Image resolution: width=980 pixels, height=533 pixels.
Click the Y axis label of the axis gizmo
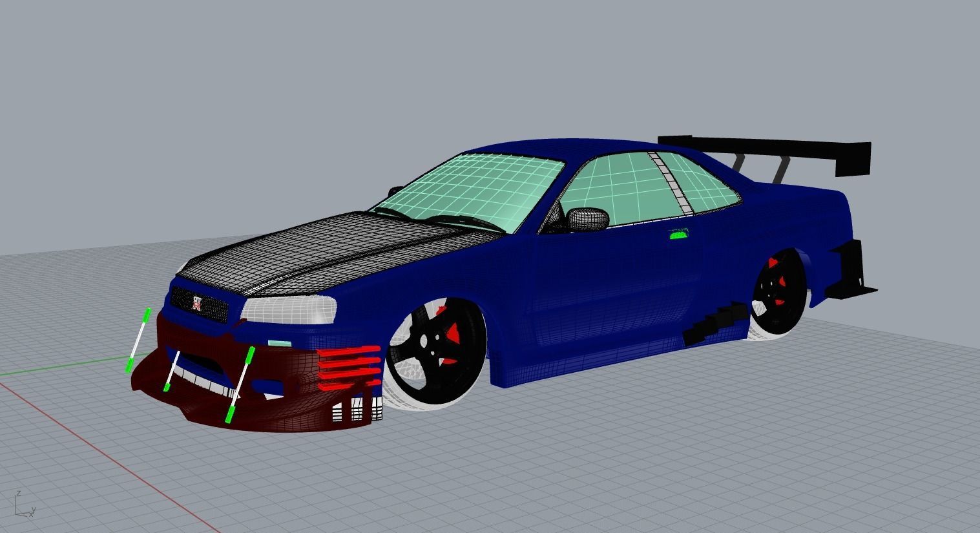[33, 510]
